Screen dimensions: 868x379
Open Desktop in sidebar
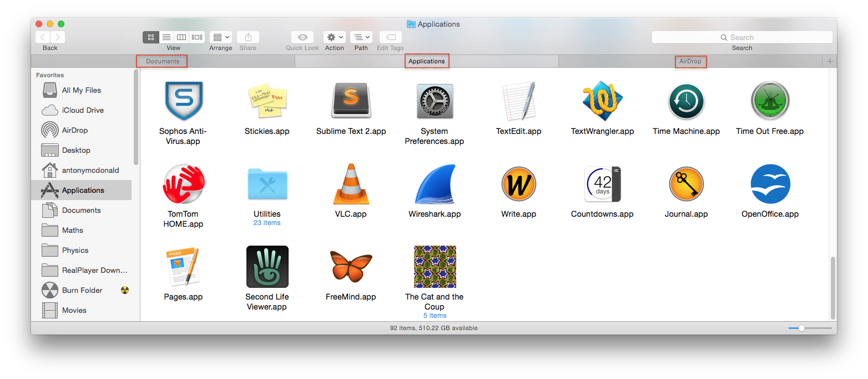pyautogui.click(x=82, y=150)
